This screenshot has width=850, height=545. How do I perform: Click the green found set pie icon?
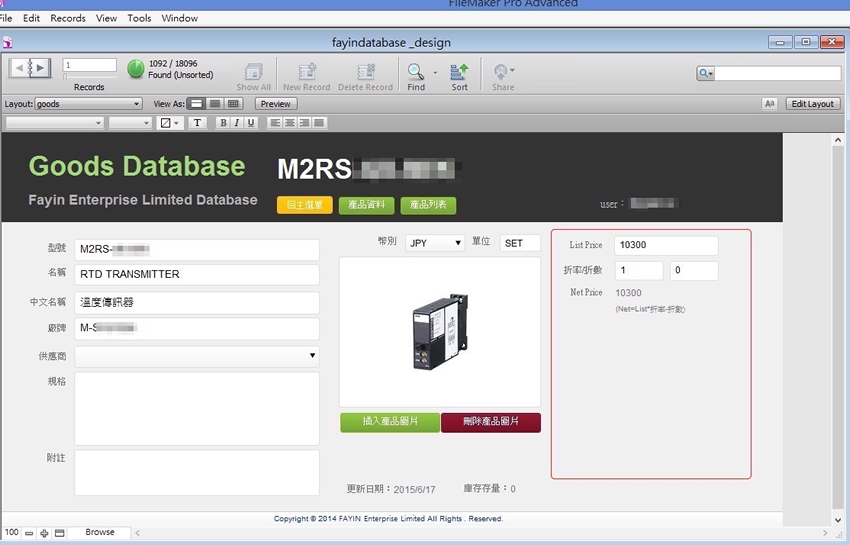[136, 68]
